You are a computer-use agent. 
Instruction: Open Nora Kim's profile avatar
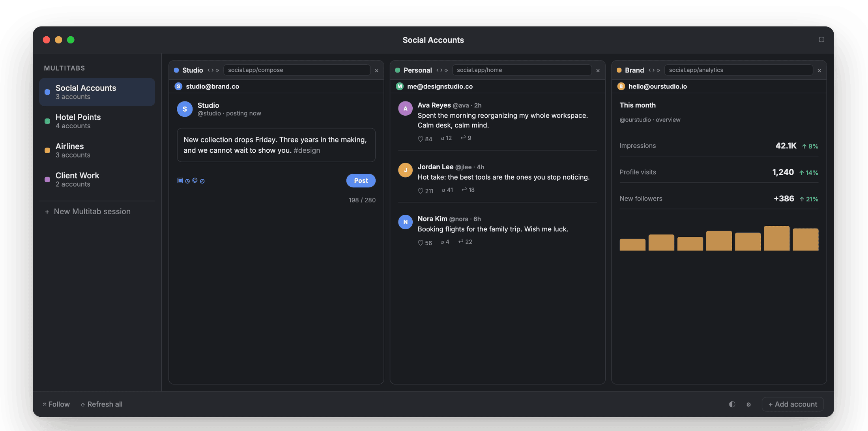pos(405,222)
